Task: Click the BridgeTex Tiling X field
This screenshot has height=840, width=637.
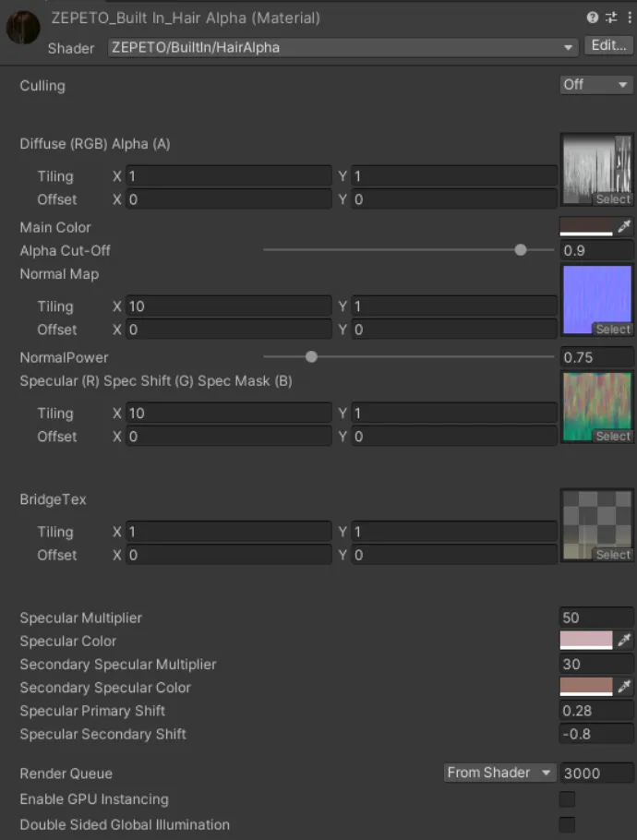Action: coord(229,532)
